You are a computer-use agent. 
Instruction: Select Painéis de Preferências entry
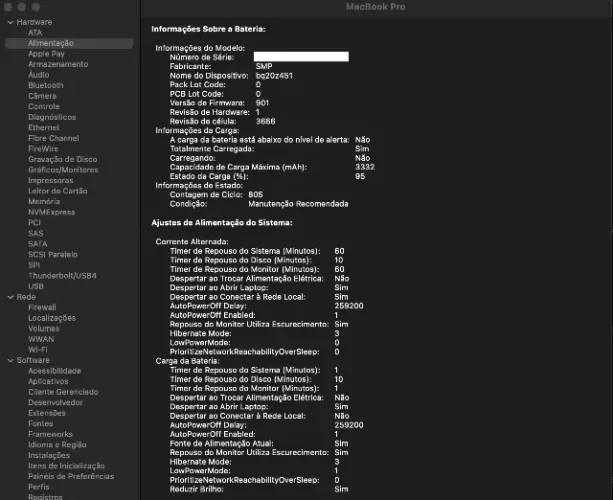click(71, 477)
